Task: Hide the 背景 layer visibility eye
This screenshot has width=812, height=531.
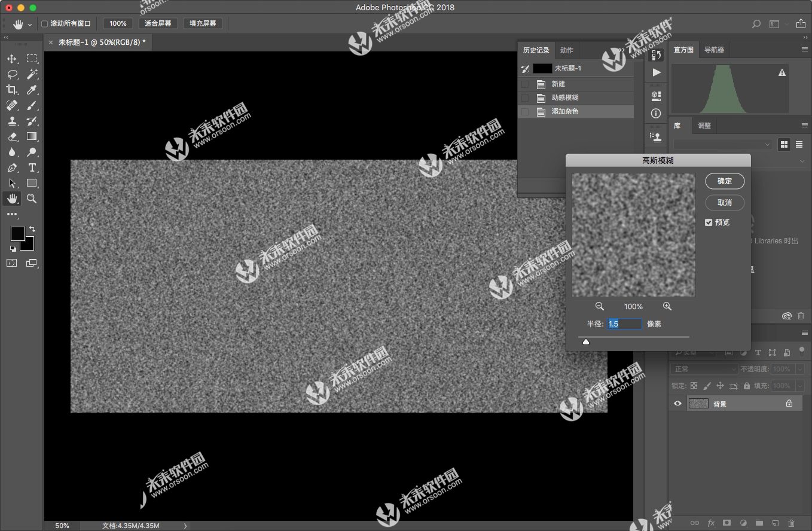Action: [x=677, y=404]
